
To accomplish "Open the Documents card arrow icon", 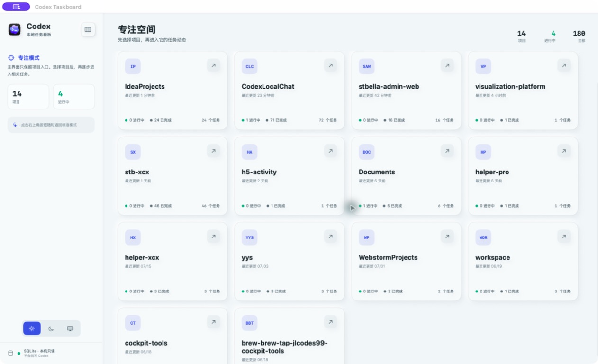I will pyautogui.click(x=447, y=151).
